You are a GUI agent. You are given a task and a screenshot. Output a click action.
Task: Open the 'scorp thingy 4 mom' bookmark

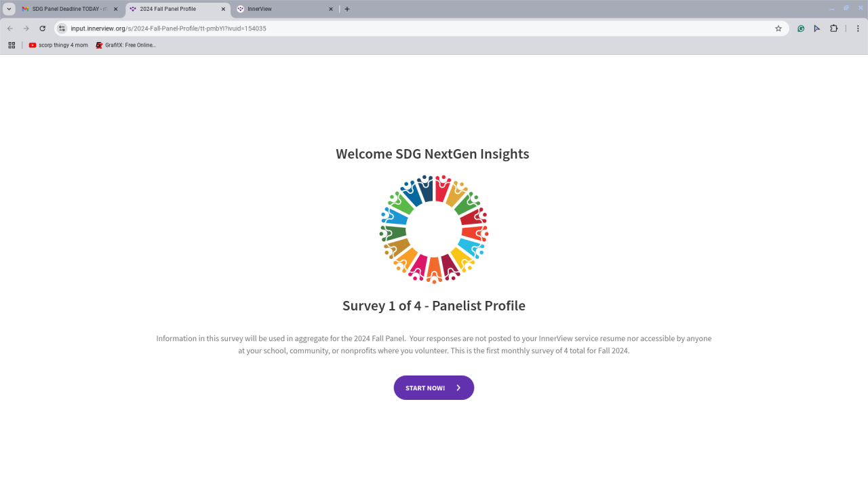(x=58, y=45)
